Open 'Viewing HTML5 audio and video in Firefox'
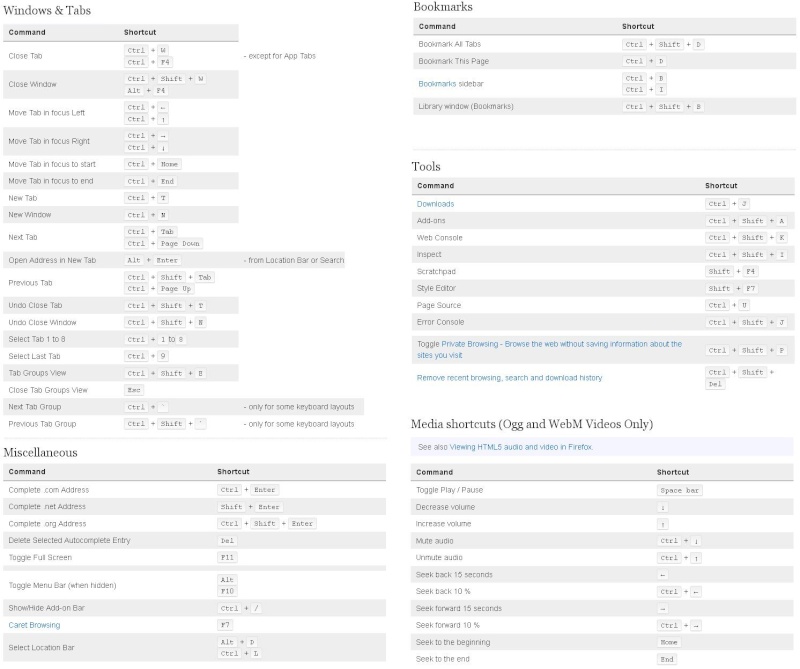The width and height of the screenshot is (800, 669). [520, 447]
